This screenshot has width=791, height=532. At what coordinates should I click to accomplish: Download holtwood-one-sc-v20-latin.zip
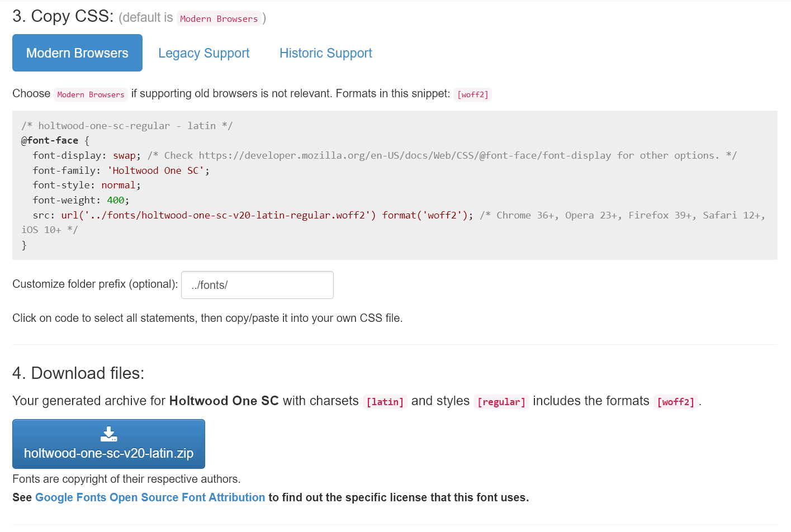click(x=108, y=453)
